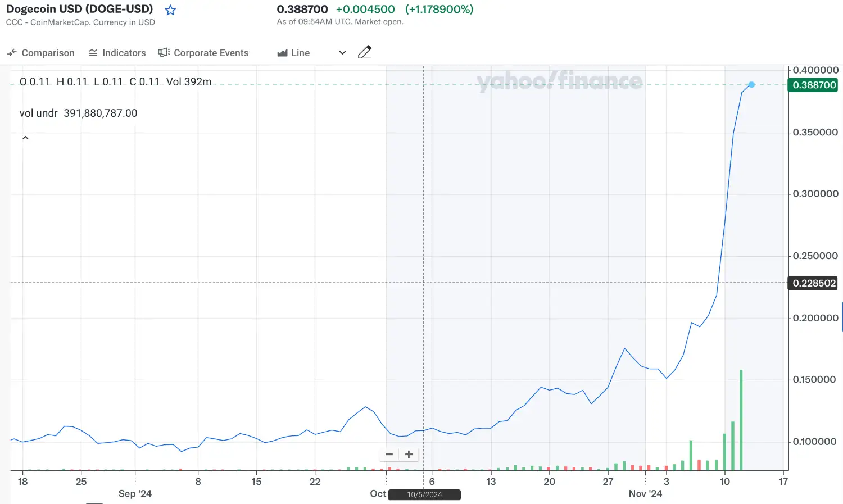Click the latest price dot on line
This screenshot has width=843, height=504.
[x=751, y=85]
